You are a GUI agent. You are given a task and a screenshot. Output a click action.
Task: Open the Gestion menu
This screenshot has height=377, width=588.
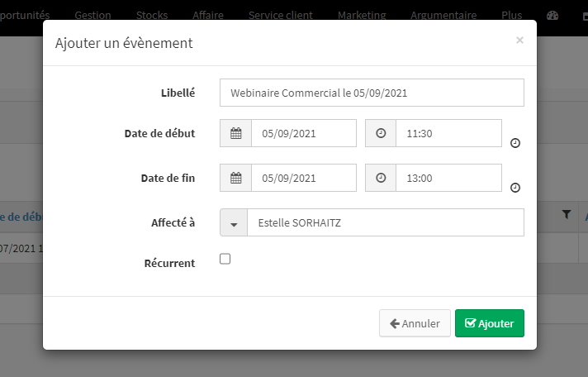pyautogui.click(x=92, y=16)
